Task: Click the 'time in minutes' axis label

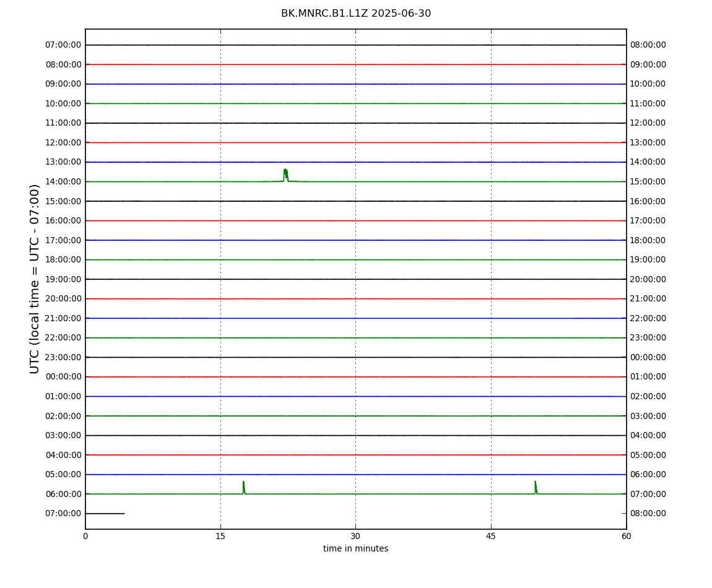Action: click(x=355, y=548)
